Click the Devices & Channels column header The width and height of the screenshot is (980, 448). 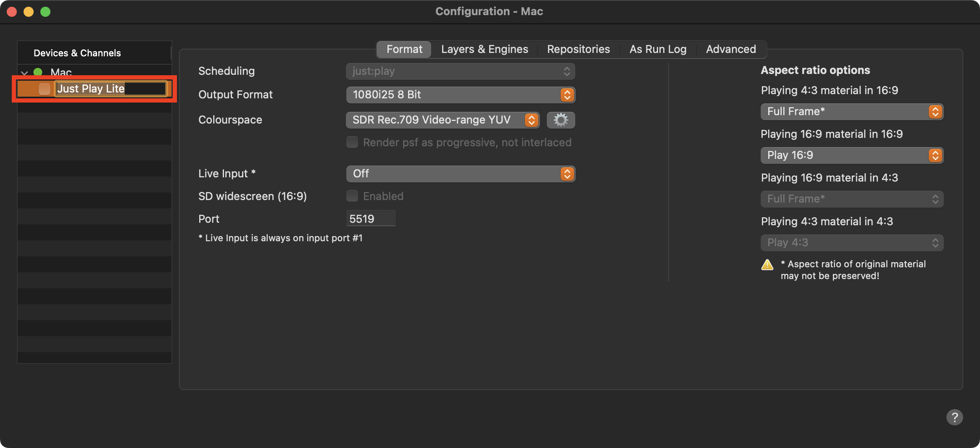pyautogui.click(x=94, y=53)
